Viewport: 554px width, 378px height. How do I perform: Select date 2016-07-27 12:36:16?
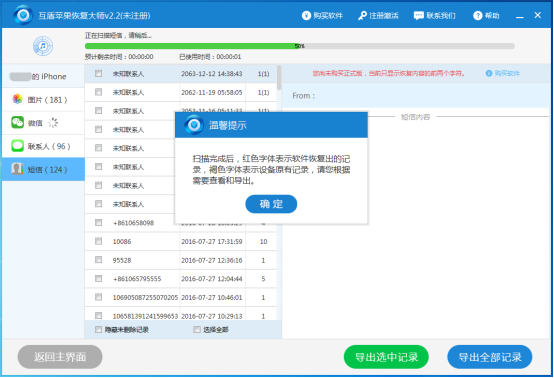pos(212,260)
